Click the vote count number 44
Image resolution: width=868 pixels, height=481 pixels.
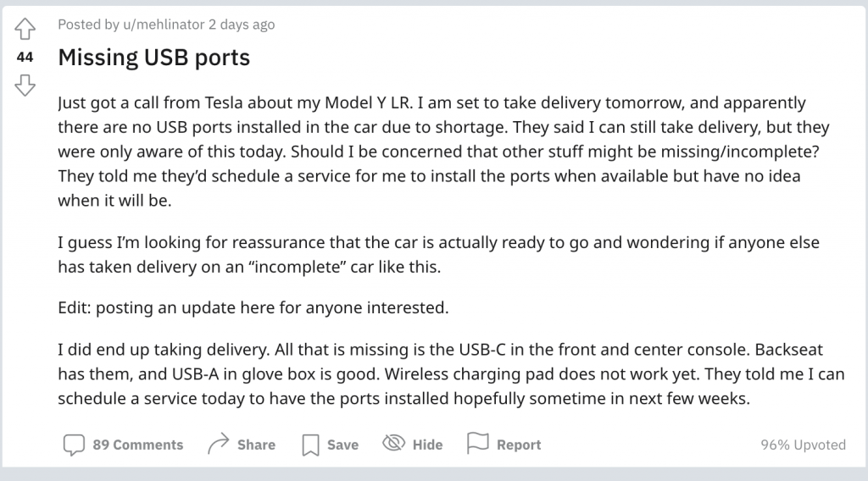(25, 57)
